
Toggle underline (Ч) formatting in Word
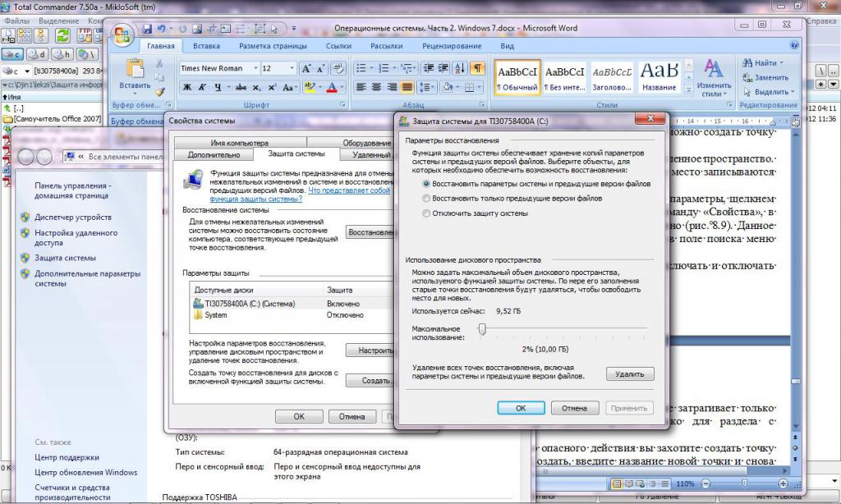coord(217,87)
